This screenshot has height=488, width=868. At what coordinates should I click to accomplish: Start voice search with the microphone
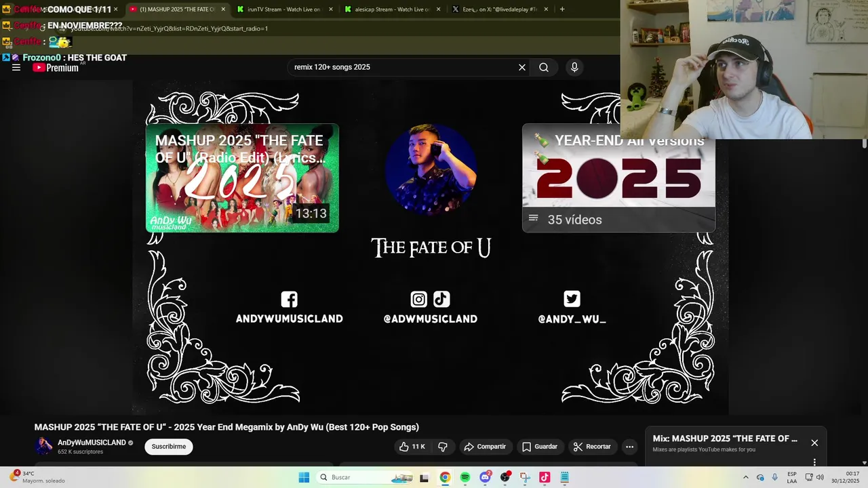pos(574,67)
